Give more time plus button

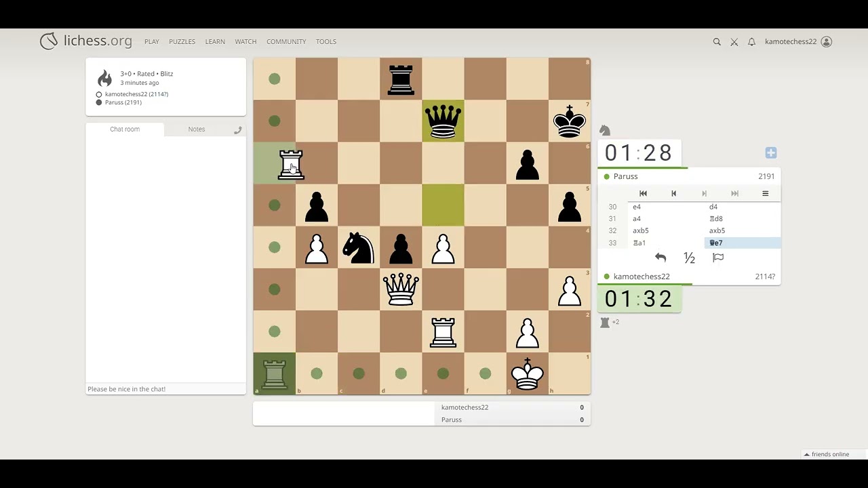[x=770, y=153]
